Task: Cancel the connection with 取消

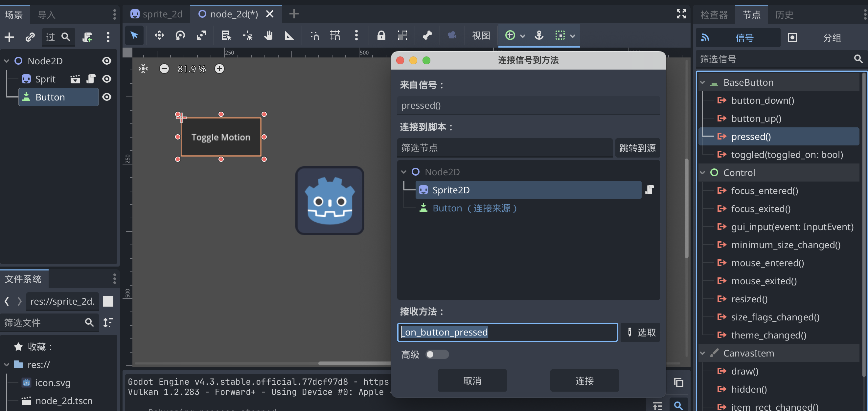Action: (472, 381)
